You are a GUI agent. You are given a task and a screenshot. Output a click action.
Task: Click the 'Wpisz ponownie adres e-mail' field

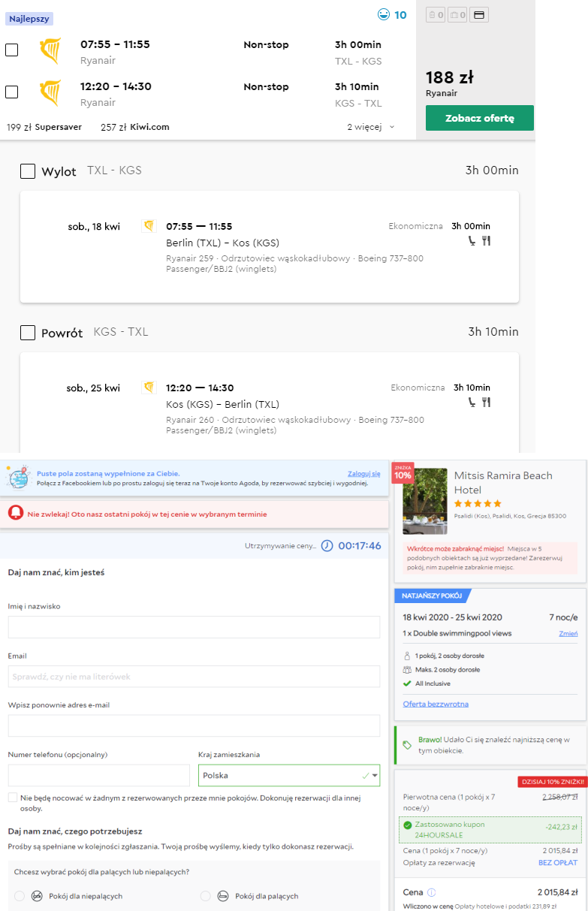(x=194, y=725)
